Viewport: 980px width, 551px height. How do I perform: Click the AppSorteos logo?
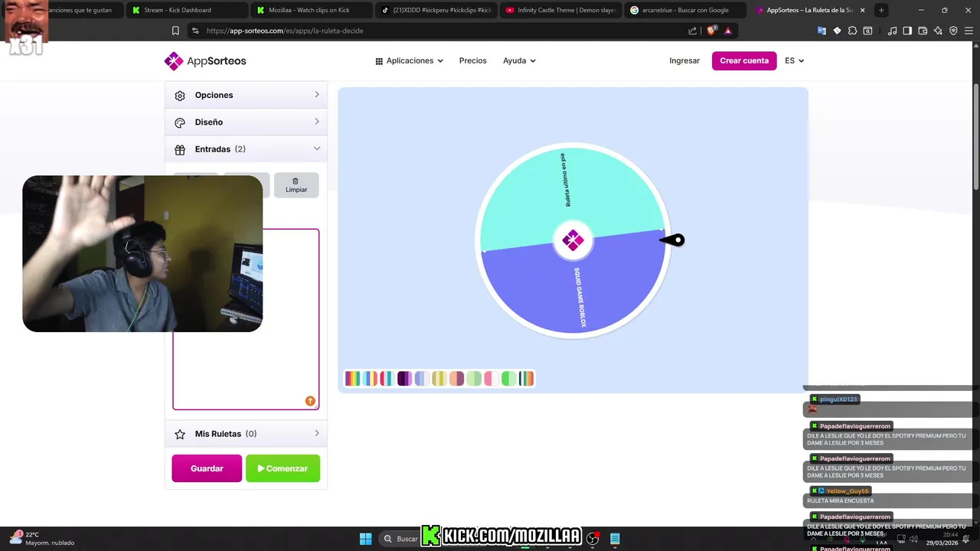coord(205,60)
